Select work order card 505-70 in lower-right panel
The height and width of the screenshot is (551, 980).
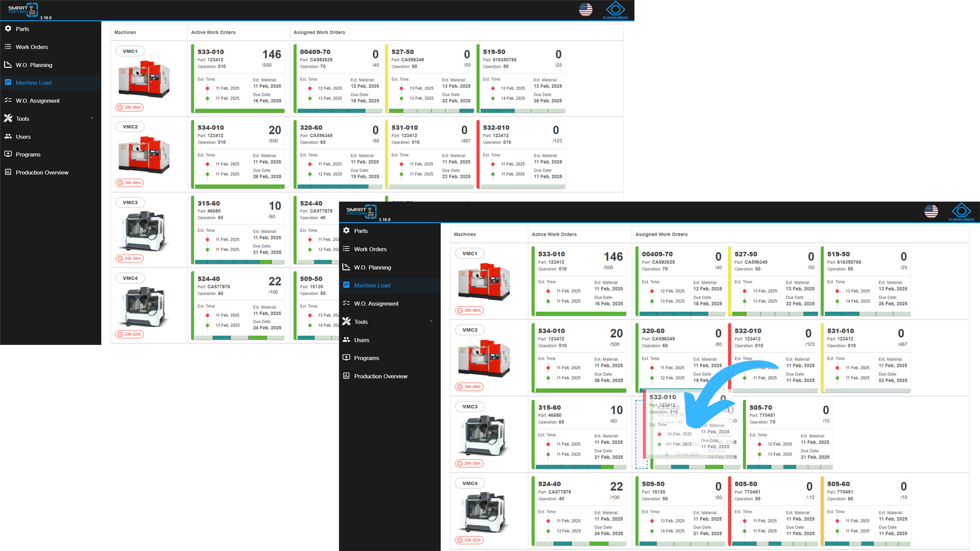coord(788,434)
